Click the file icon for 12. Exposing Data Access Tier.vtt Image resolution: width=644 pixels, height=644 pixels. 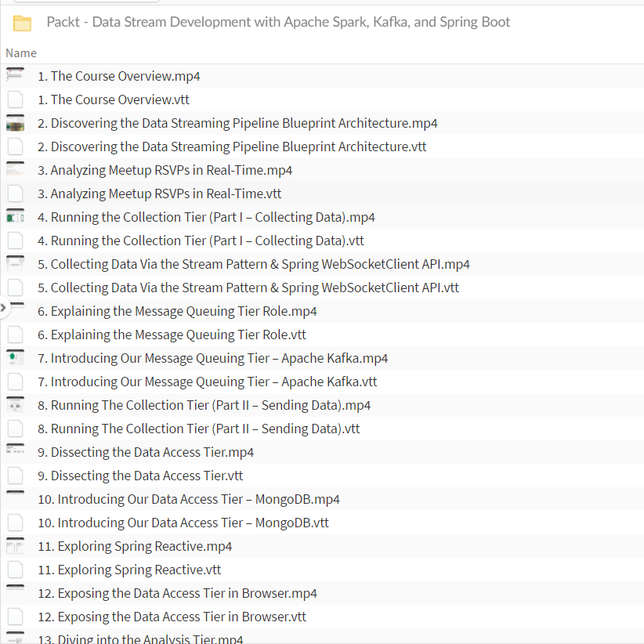15,617
